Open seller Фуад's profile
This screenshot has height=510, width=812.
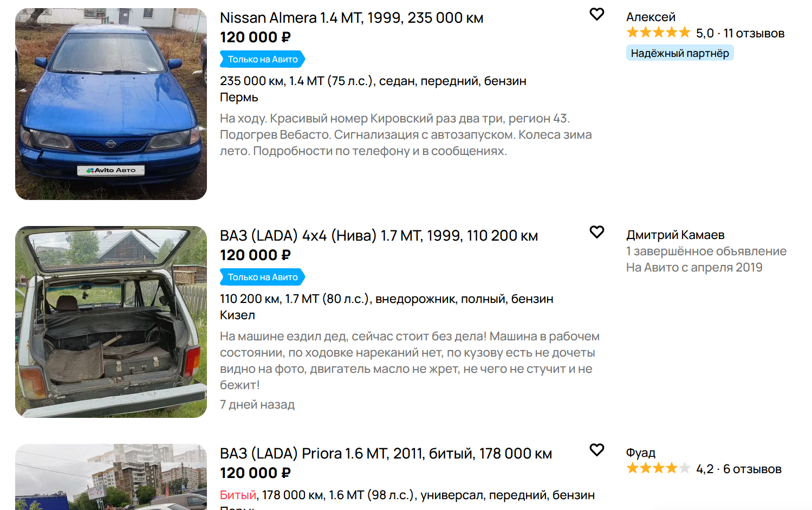[x=640, y=453]
